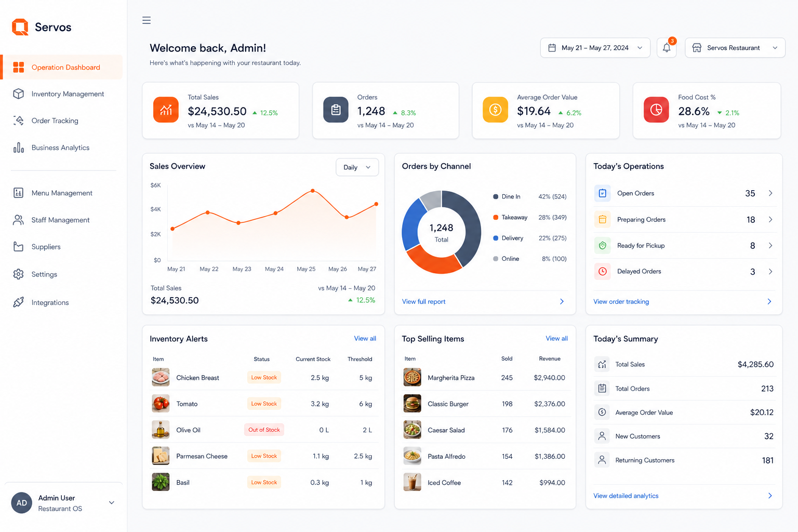Expand the Servos Restaurant selector
798x532 pixels.
[735, 48]
